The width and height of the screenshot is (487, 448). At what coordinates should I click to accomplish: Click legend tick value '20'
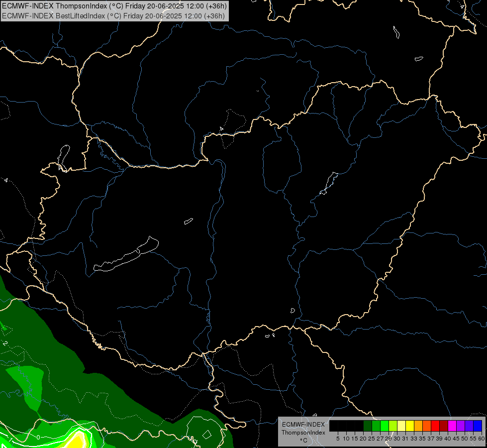(363, 439)
